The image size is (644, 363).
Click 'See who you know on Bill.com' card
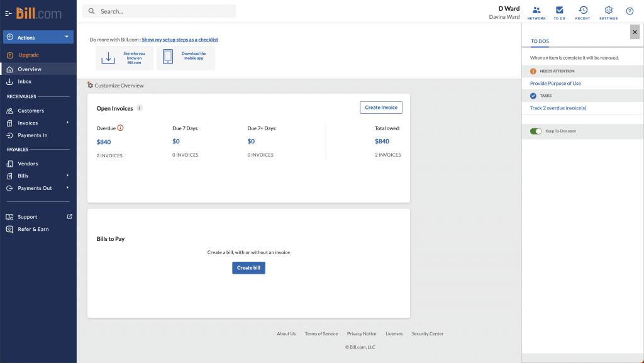[x=125, y=58]
